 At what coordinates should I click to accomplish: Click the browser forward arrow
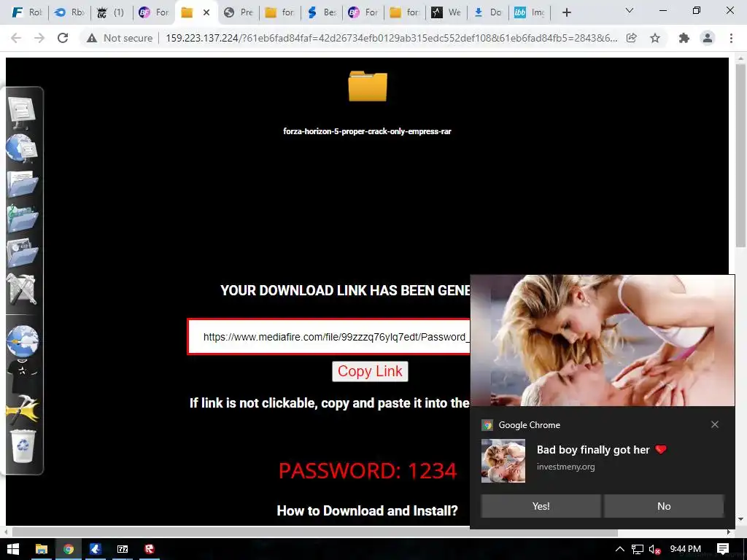(x=39, y=38)
